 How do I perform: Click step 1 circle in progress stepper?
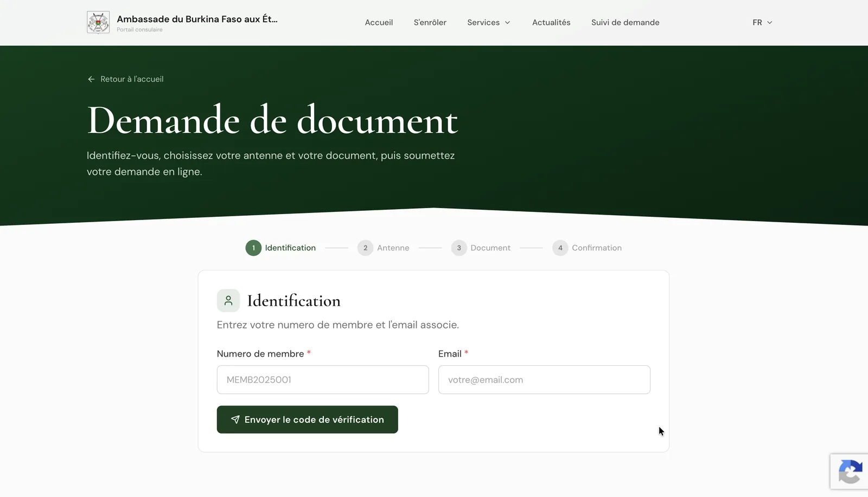253,248
